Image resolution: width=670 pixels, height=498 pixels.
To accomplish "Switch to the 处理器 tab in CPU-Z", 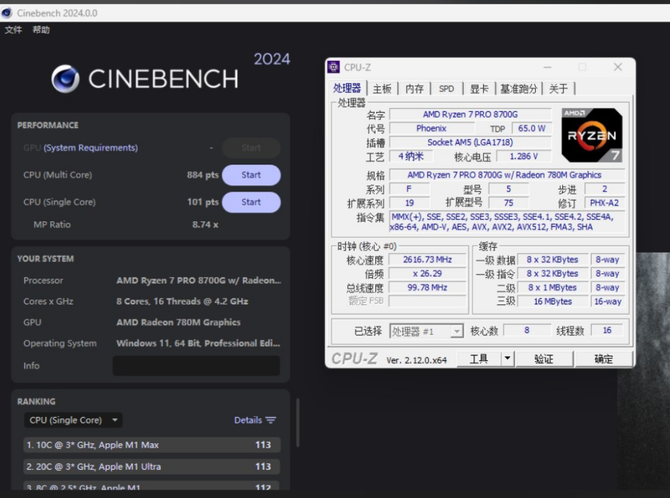I will click(x=347, y=88).
